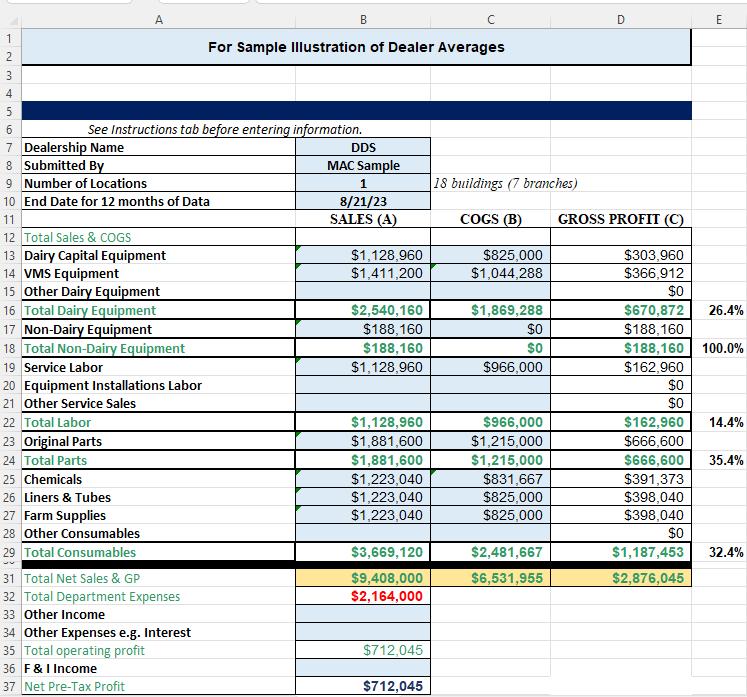The height and width of the screenshot is (697, 747).
Task: Click Farm Supplies COGS $825,000
Action: (x=491, y=515)
